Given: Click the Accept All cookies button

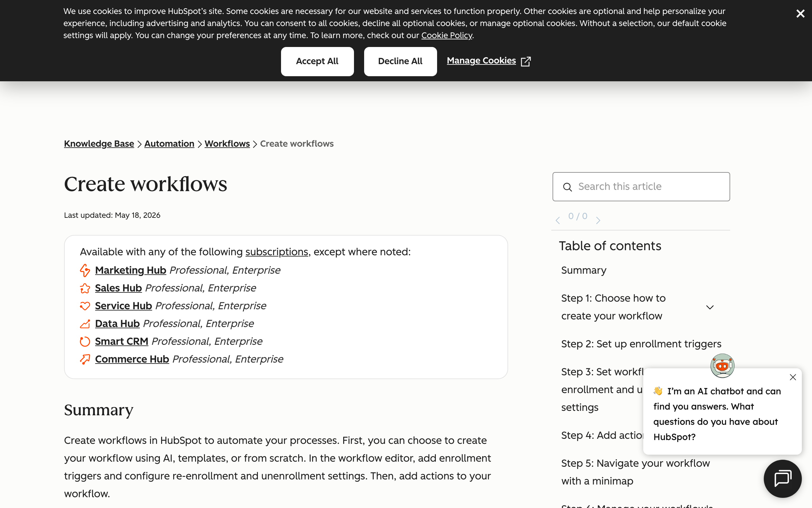Looking at the screenshot, I should [x=317, y=62].
